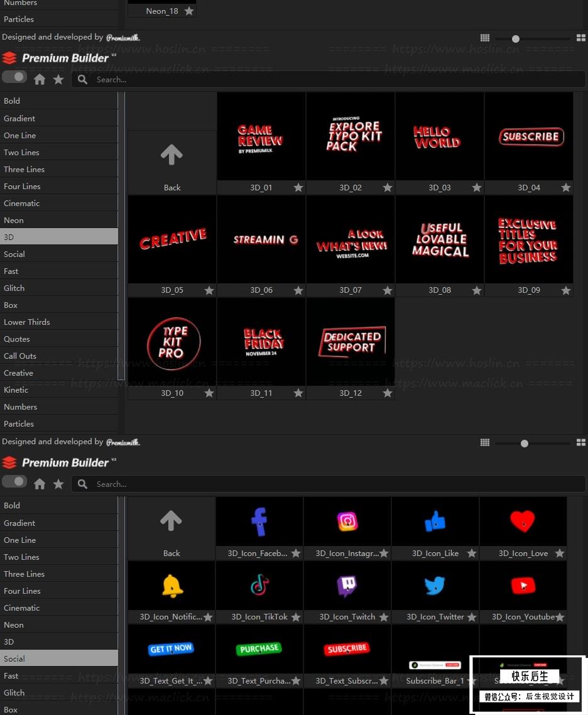Image resolution: width=588 pixels, height=715 pixels.
Task: Pick the Creative 3D_05 thumbnail
Action: [x=172, y=239]
